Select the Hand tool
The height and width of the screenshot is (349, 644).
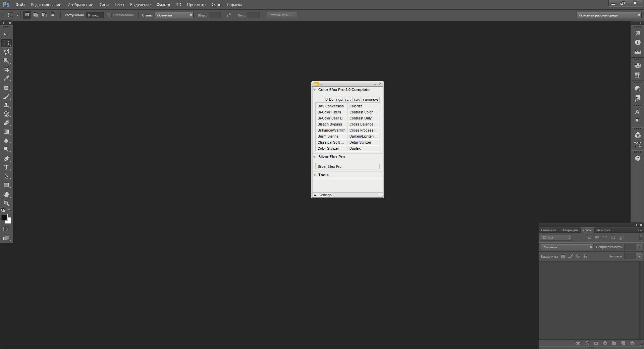tap(6, 195)
